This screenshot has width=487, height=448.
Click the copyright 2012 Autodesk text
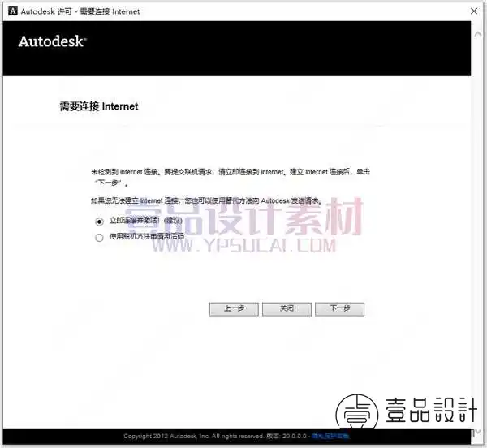tap(193, 436)
